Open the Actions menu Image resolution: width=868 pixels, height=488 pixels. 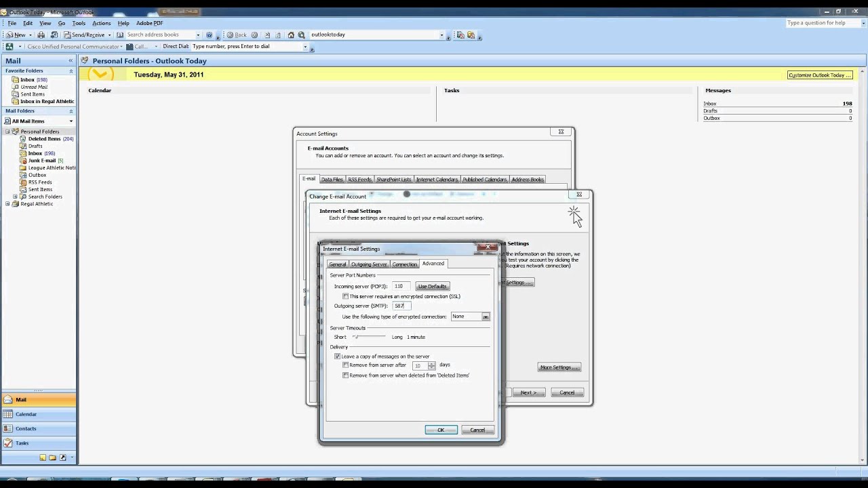[x=101, y=23]
